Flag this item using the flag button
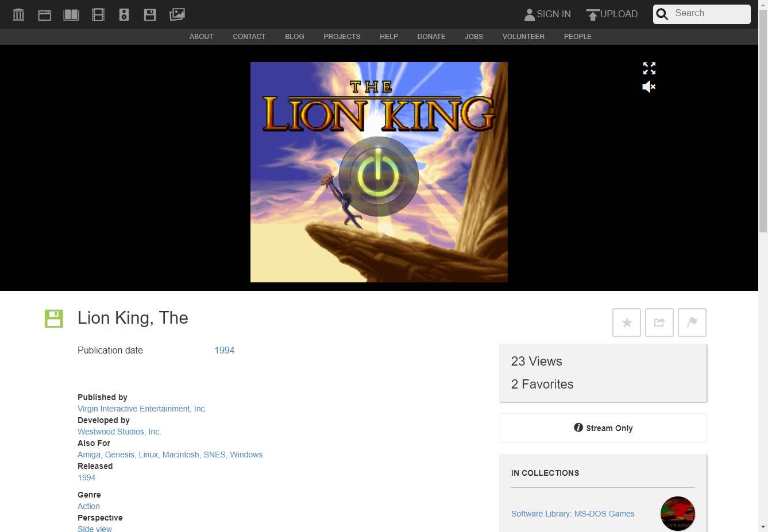The image size is (768, 532). (692, 323)
